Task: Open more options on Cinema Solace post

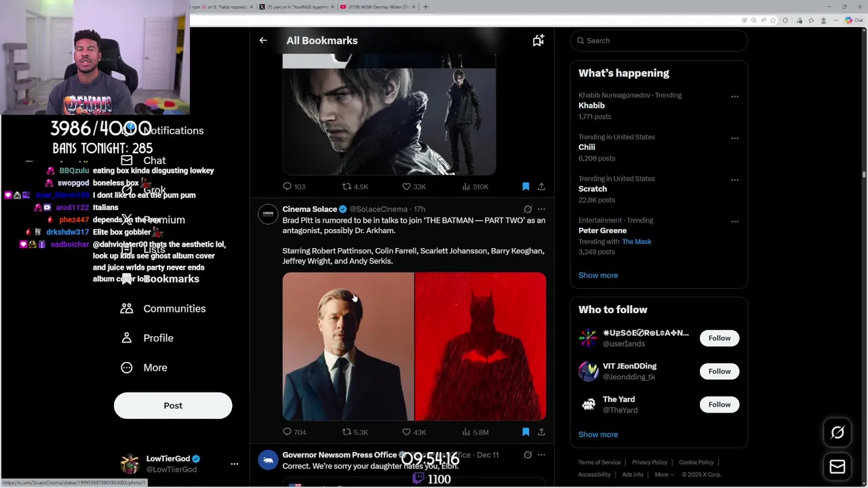Action: pyautogui.click(x=541, y=209)
